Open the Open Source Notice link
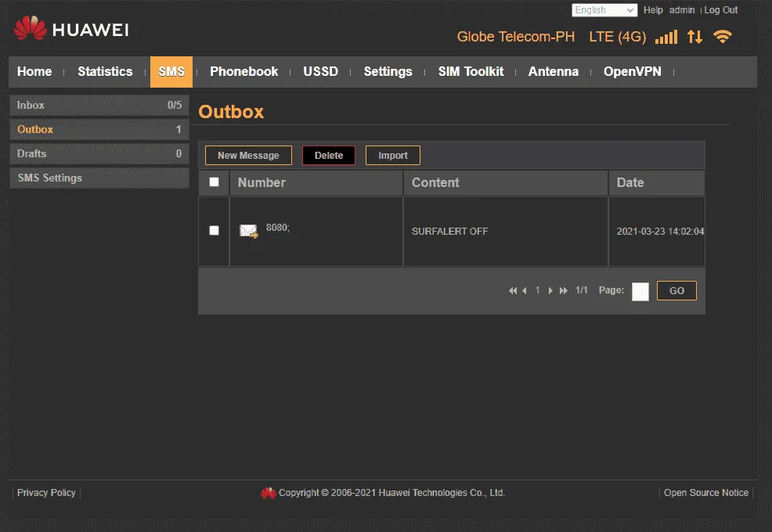Screen dimensions: 772x532 (706, 493)
